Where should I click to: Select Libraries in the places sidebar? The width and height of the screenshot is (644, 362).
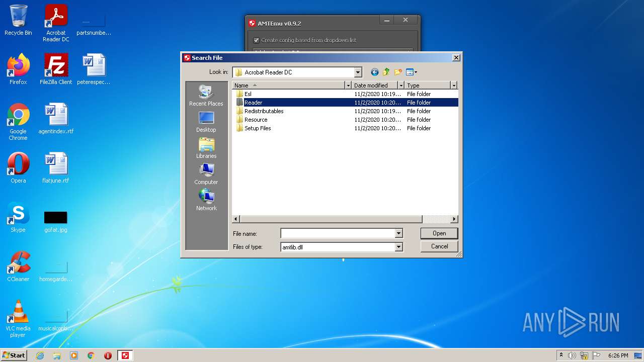coord(206,148)
